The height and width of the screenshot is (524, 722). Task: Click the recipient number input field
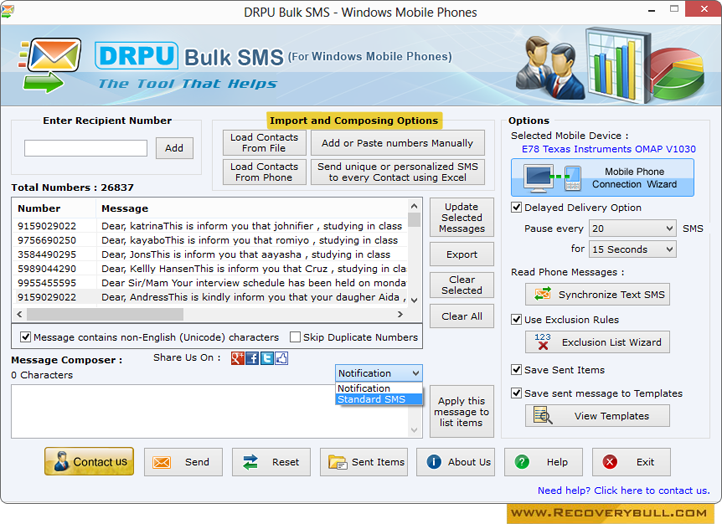pos(86,148)
